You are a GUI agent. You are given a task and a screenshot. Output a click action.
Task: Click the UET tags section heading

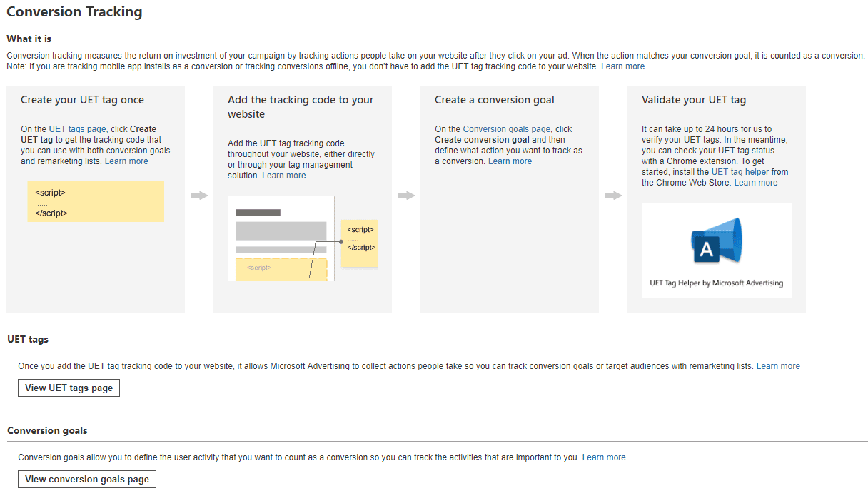coord(28,339)
